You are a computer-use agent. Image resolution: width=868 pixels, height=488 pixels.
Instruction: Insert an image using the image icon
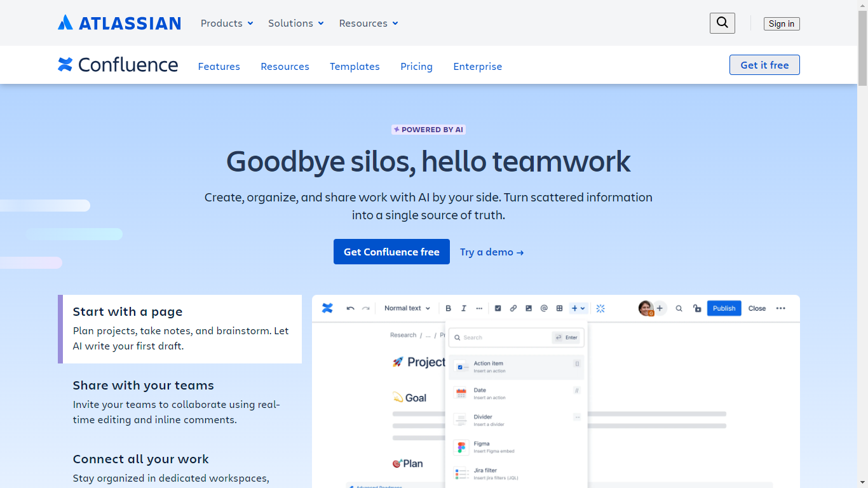(528, 308)
